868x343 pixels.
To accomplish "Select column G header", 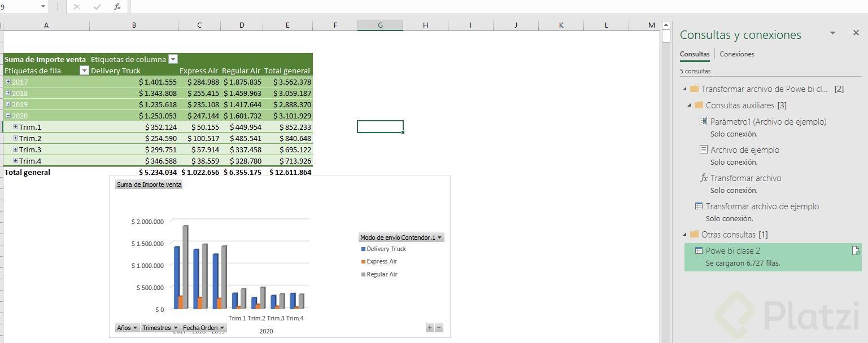I will point(380,25).
